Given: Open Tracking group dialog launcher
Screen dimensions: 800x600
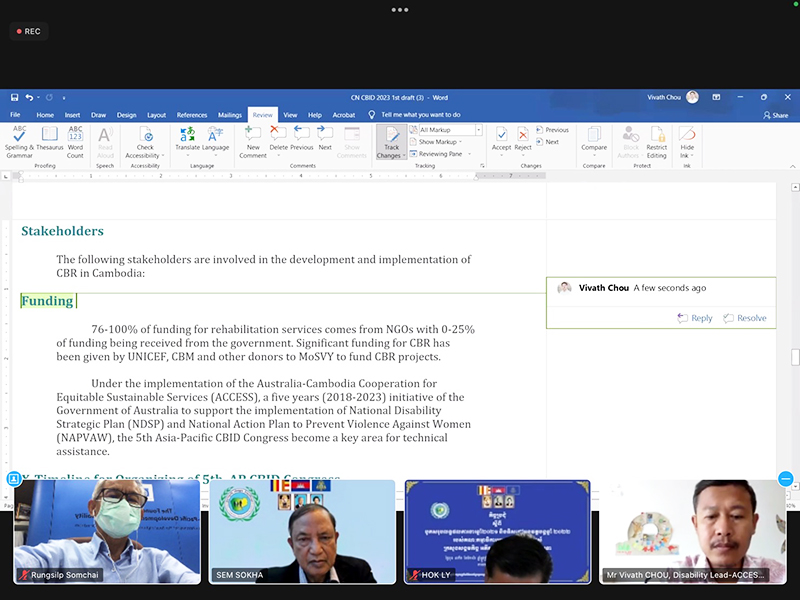Looking at the screenshot, I should tap(482, 165).
